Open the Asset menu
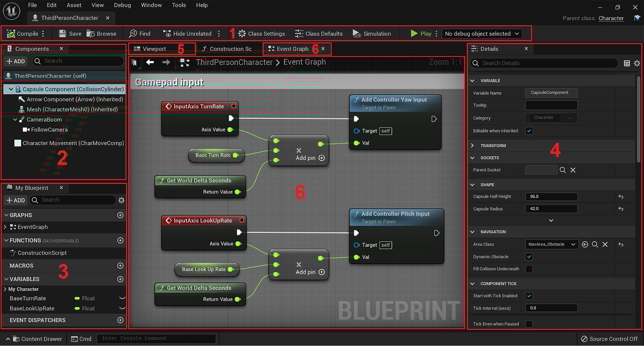 [x=74, y=5]
